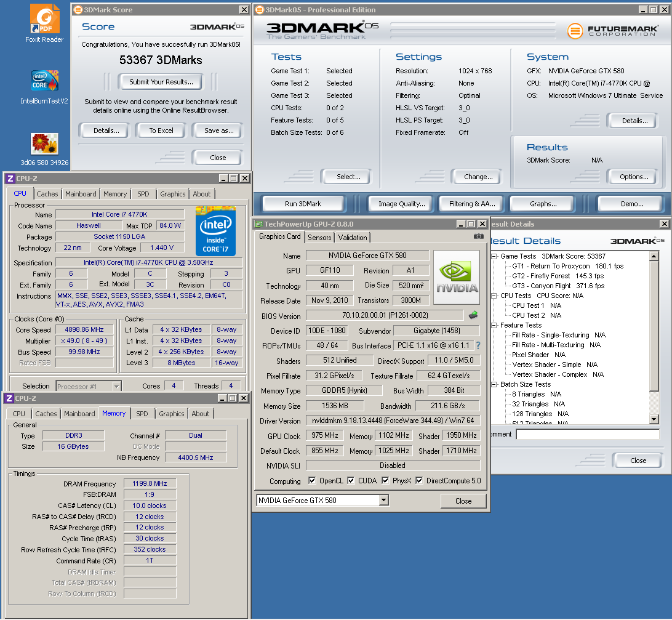Click the 53367 3DMarks score text
The image size is (672, 620).
click(161, 60)
